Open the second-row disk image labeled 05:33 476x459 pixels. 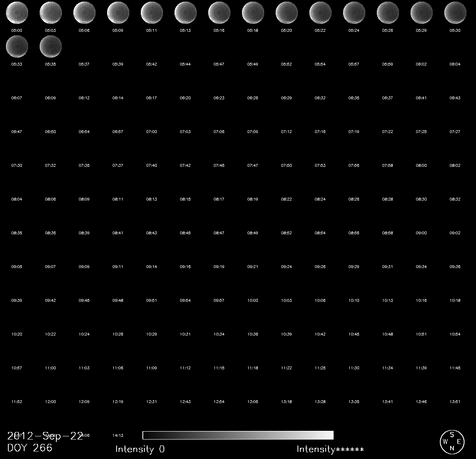17,46
